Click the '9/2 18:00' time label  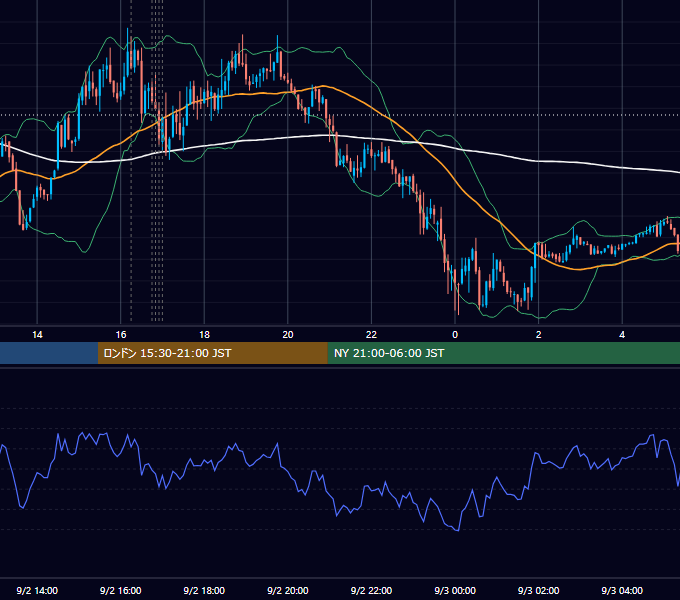(x=204, y=591)
